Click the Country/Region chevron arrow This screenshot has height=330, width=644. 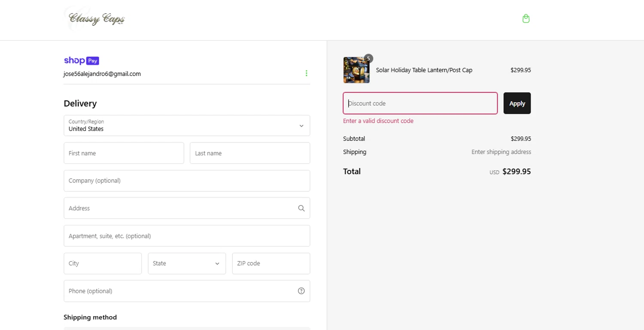tap(301, 126)
